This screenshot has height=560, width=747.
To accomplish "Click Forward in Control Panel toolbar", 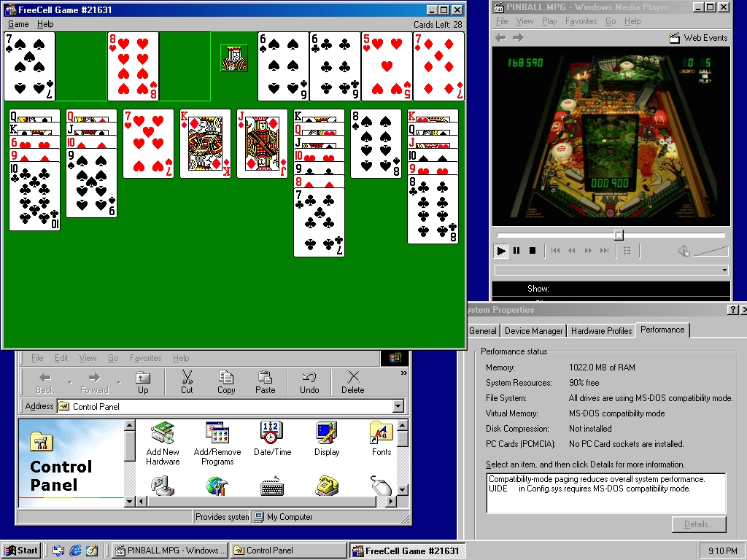I will [94, 382].
